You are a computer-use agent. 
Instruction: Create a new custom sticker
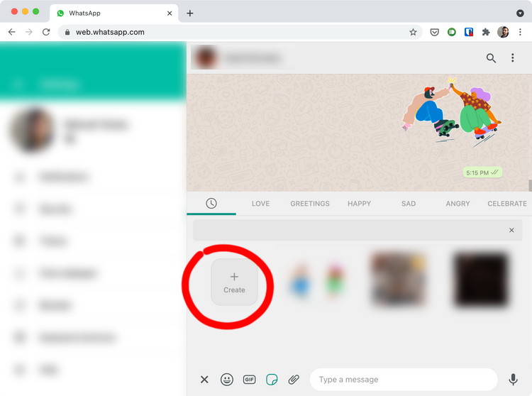234,282
